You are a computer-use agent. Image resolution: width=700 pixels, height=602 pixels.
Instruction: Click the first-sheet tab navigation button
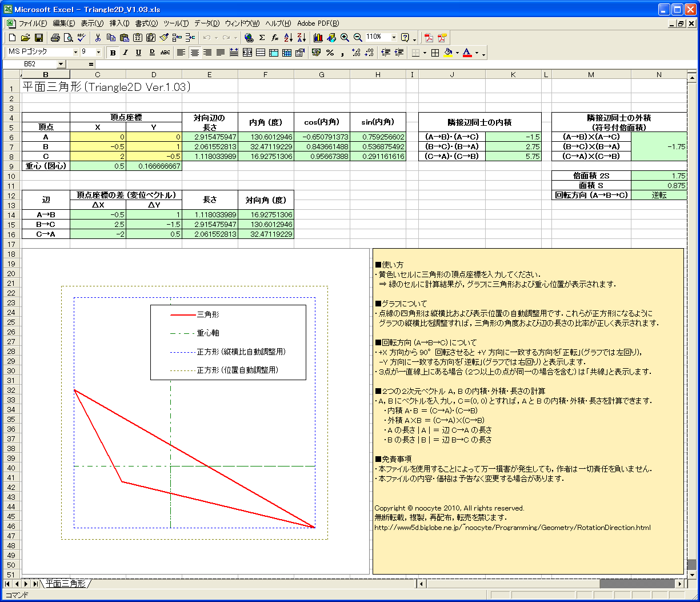pyautogui.click(x=7, y=584)
